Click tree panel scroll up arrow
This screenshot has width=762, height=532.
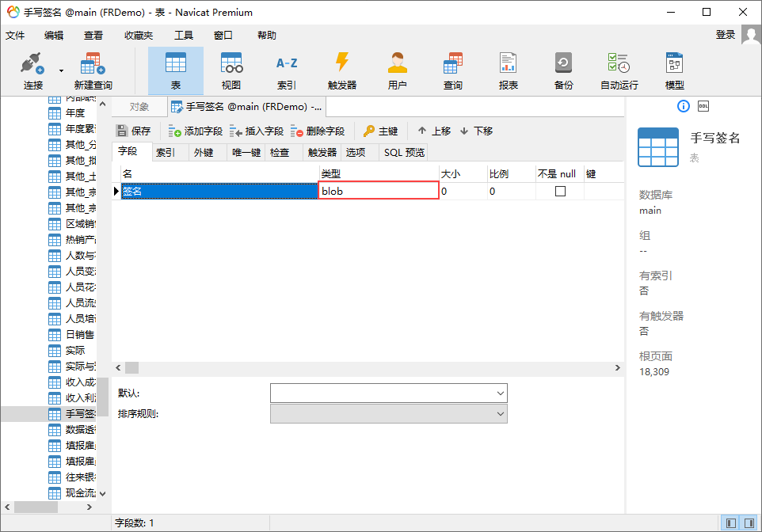pos(102,104)
